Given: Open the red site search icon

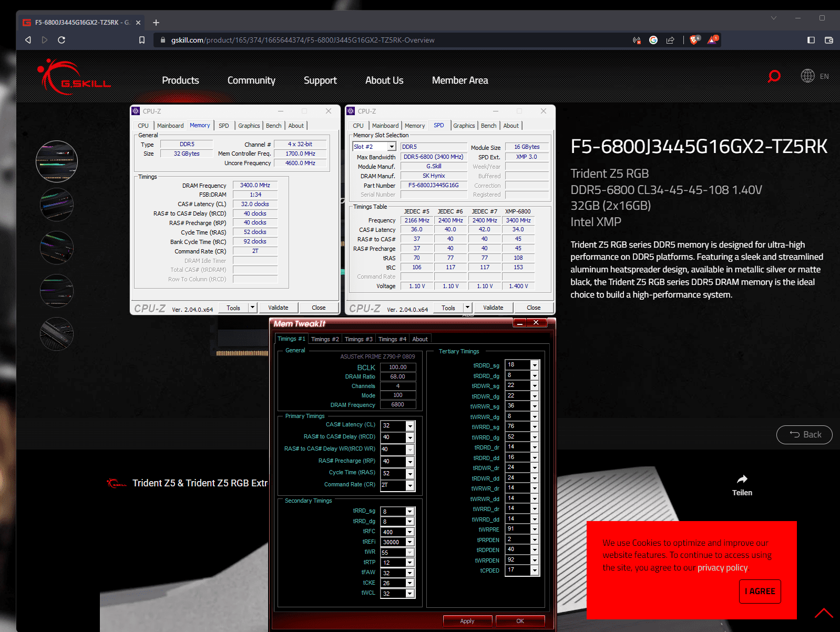Looking at the screenshot, I should pyautogui.click(x=774, y=77).
